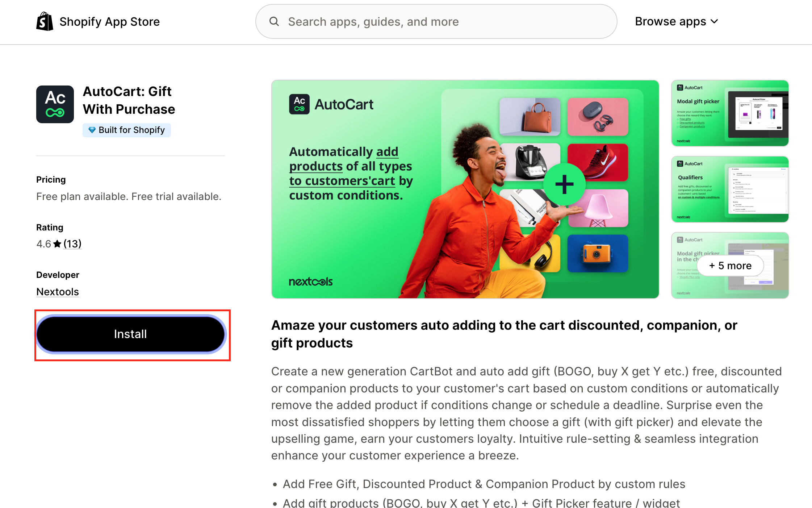This screenshot has width=812, height=508.
Task: Click the Browse apps chevron arrow
Action: tap(714, 22)
